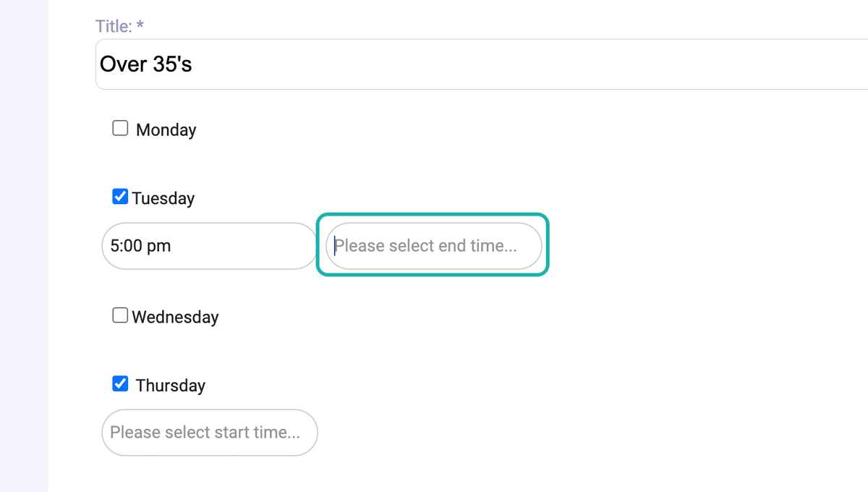Click the Tuesday day label
The width and height of the screenshot is (868, 492).
tap(163, 198)
